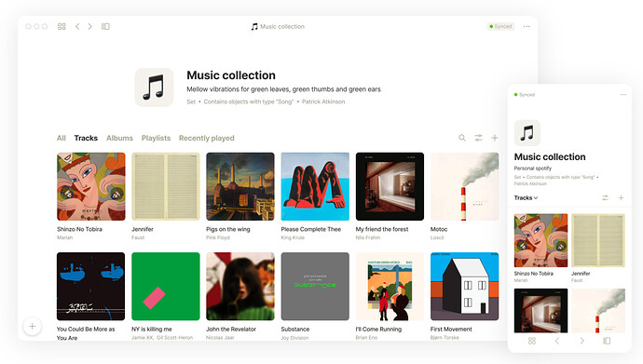This screenshot has width=643, height=364.
Task: Switch to the Playlists tab
Action: coord(156,138)
